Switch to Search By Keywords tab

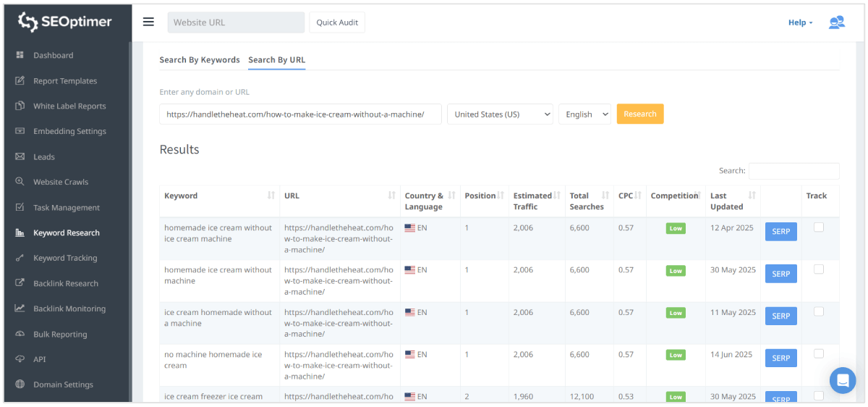point(200,60)
